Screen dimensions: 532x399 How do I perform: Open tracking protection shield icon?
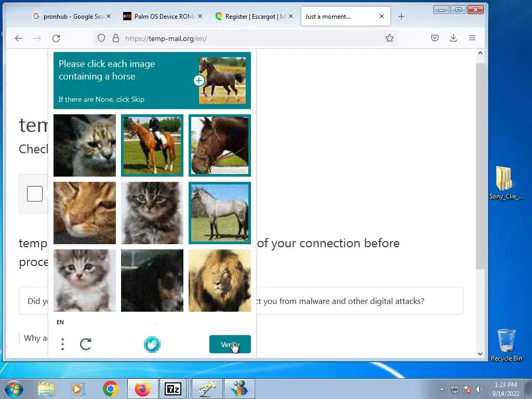101,38
